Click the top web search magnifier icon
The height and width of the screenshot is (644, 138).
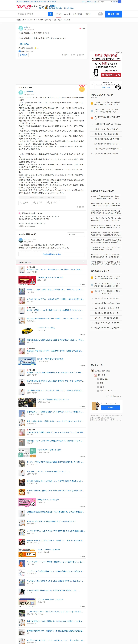point(120,2)
